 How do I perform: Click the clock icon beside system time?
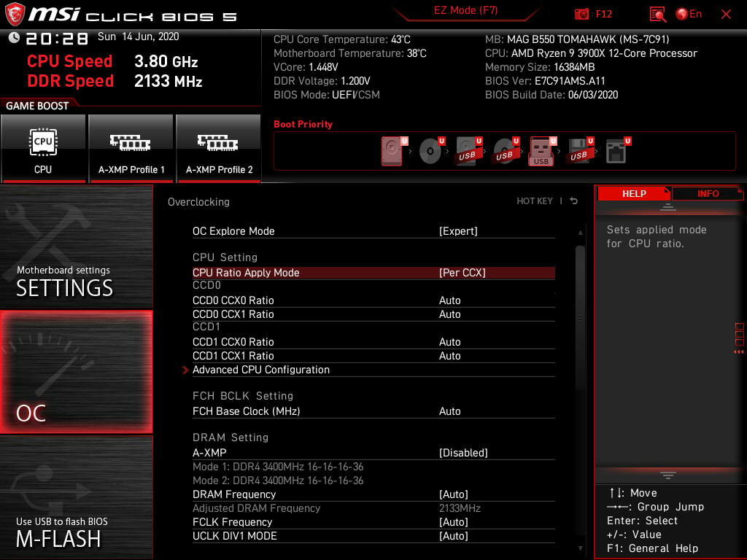pyautogui.click(x=15, y=37)
